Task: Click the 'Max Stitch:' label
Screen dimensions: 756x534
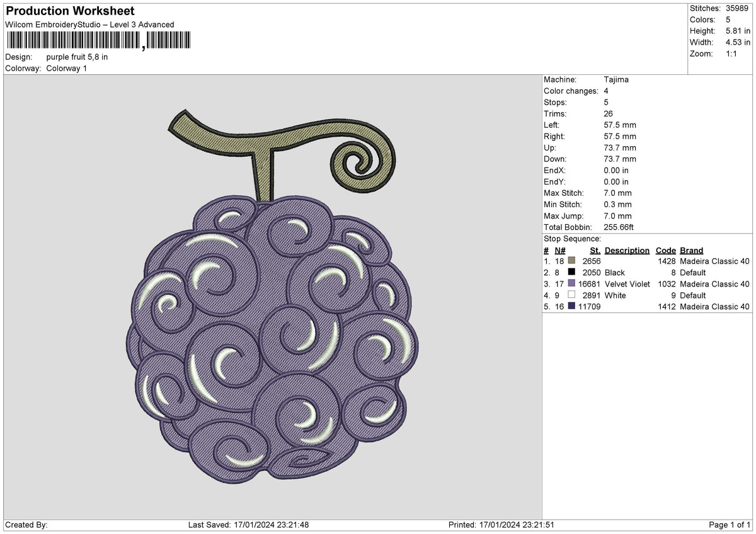Action: click(x=564, y=193)
